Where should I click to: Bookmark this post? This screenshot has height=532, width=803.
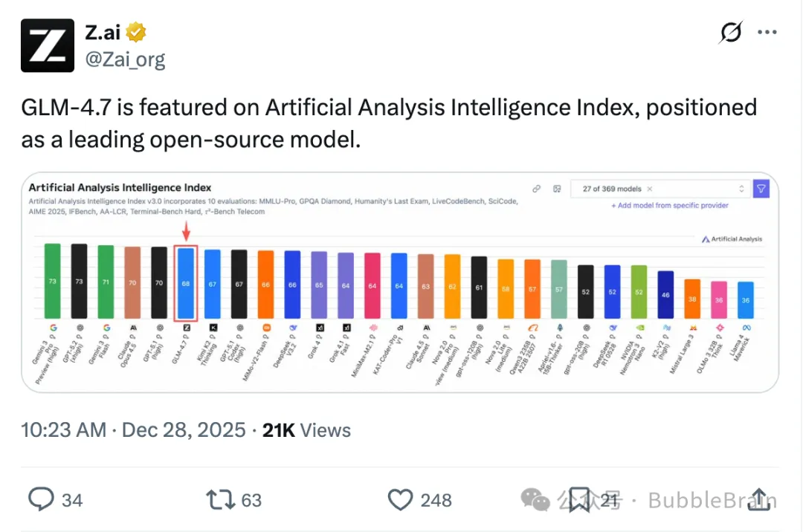(580, 499)
